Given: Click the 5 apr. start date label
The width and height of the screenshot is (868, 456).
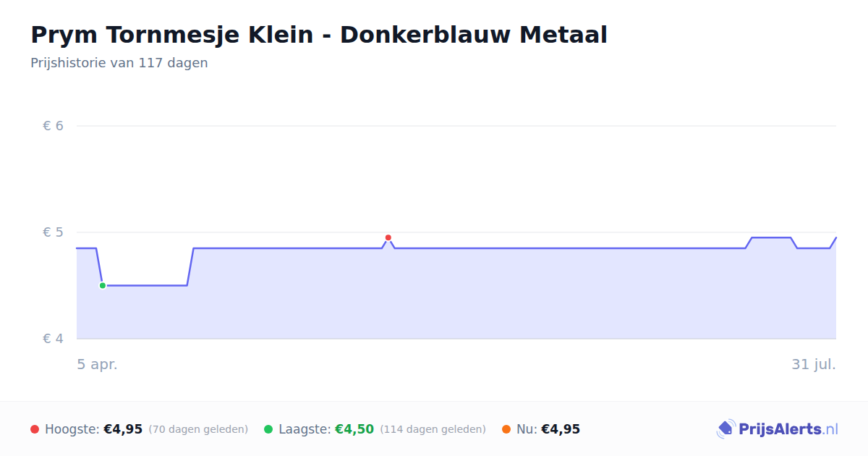Looking at the screenshot, I should coord(97,364).
